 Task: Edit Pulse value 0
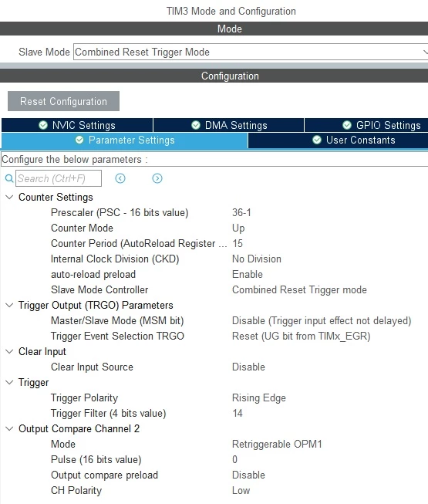[x=234, y=459]
